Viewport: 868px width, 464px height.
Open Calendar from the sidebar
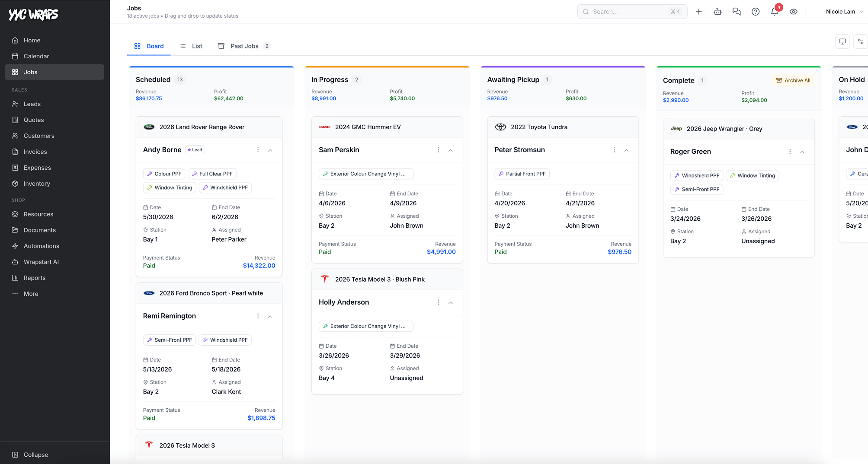[x=54, y=56]
